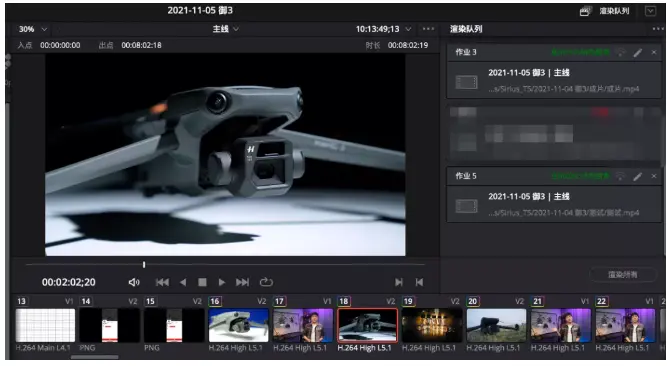The width and height of the screenshot is (667, 366).
Task: Click the speaker volume icon
Action: point(134,282)
